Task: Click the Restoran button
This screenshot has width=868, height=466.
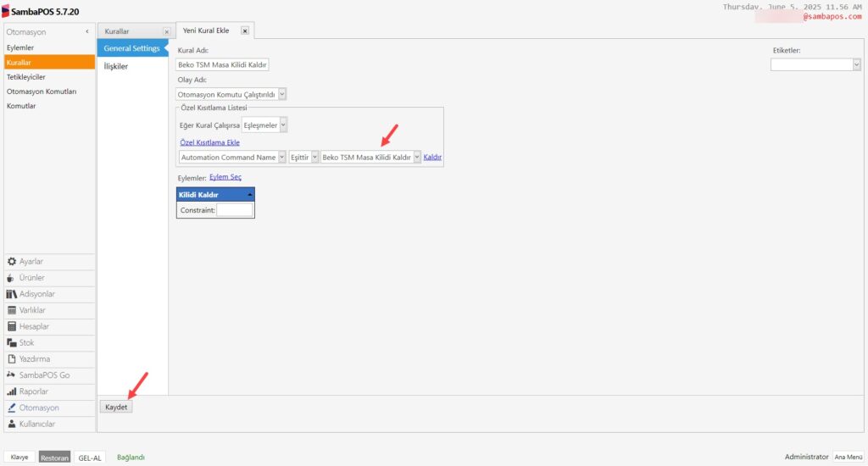Action: (54, 458)
